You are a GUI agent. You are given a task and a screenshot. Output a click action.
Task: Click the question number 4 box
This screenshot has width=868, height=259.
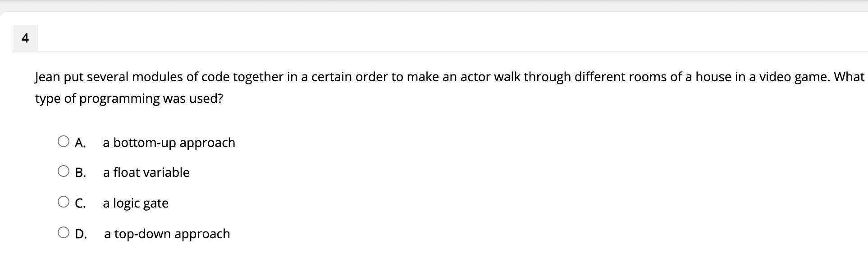(25, 38)
